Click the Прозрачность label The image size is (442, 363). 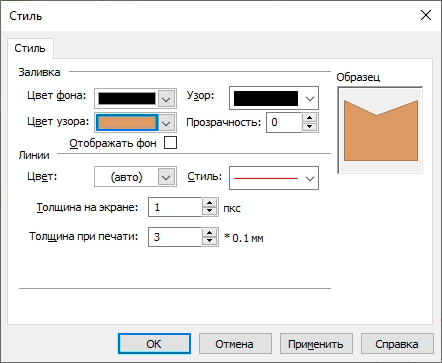tap(224, 122)
